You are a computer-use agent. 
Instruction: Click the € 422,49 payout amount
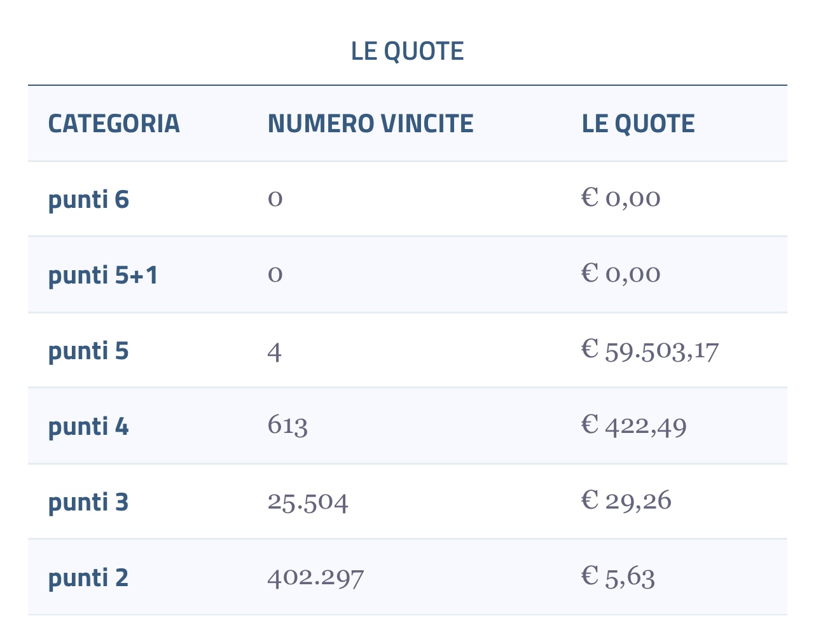(x=634, y=425)
